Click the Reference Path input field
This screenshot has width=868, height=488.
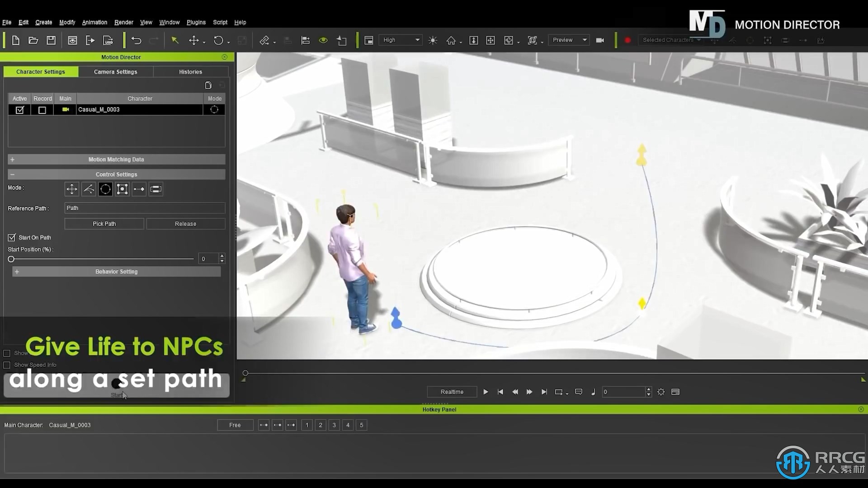[x=145, y=208]
